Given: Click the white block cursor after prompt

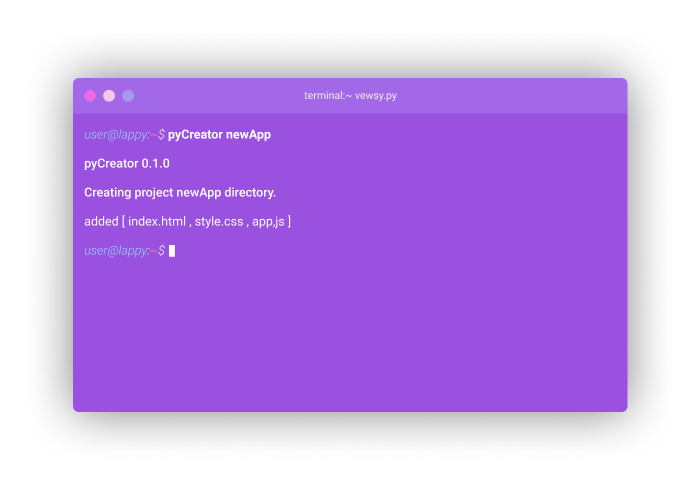Looking at the screenshot, I should coord(172,251).
